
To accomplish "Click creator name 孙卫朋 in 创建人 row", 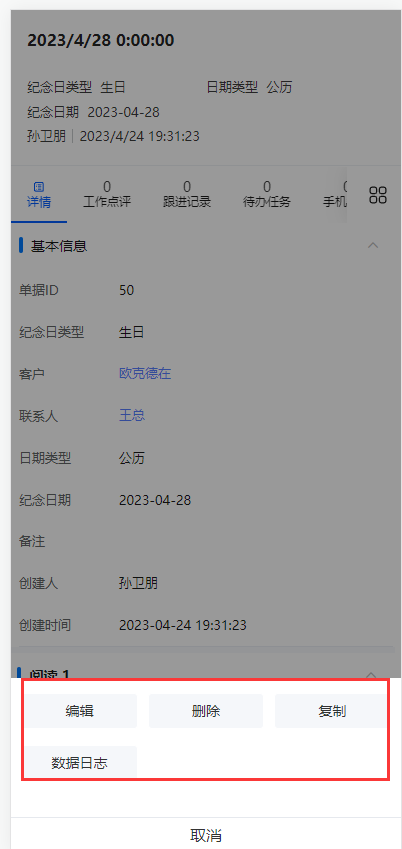I will pos(139,583).
